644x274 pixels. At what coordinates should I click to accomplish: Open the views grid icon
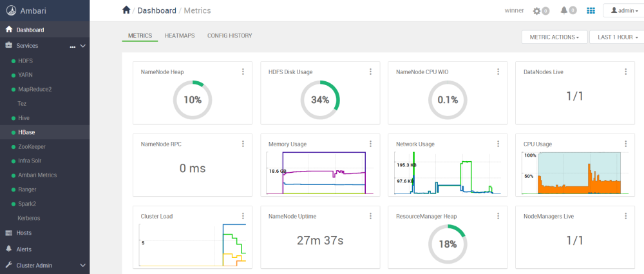point(591,11)
